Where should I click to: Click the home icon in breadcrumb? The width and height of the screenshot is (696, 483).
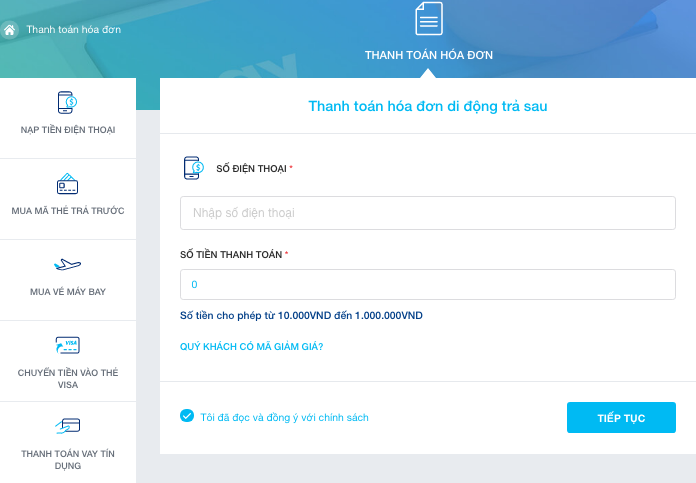point(10,30)
